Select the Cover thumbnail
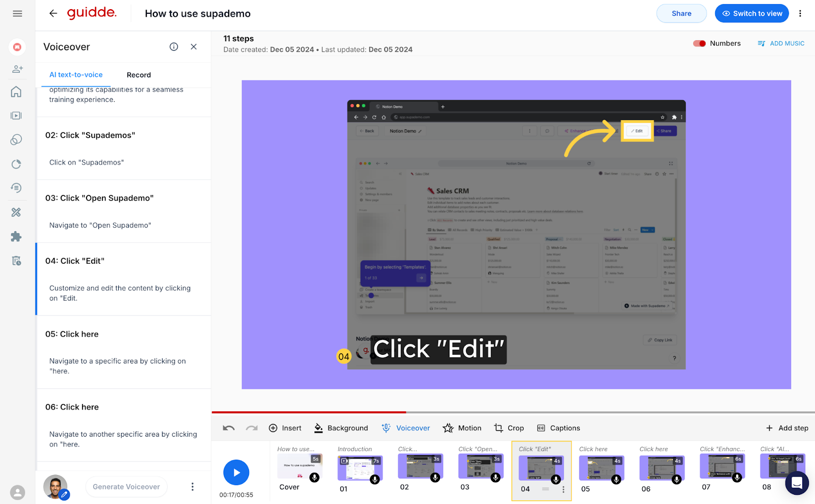This screenshot has height=504, width=815. 300,466
